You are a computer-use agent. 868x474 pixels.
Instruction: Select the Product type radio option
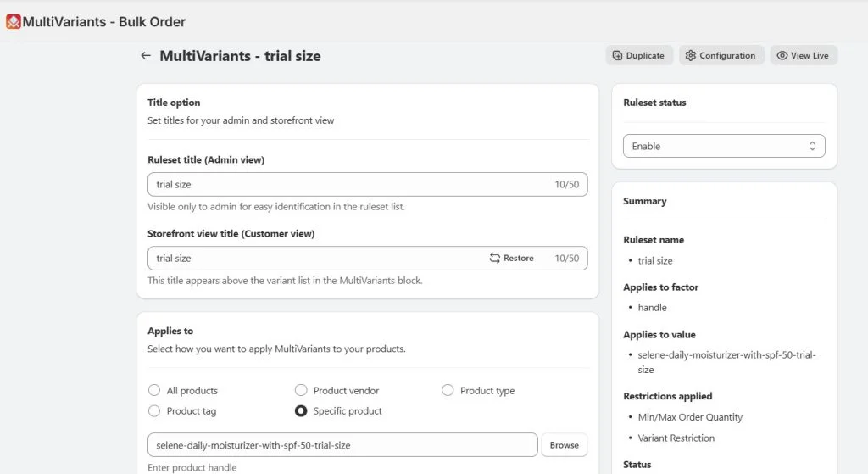point(448,390)
